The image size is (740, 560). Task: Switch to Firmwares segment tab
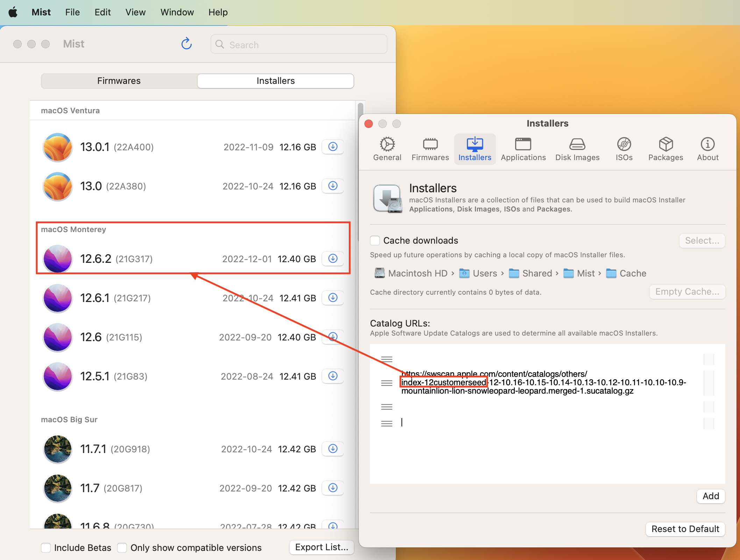pos(119,81)
